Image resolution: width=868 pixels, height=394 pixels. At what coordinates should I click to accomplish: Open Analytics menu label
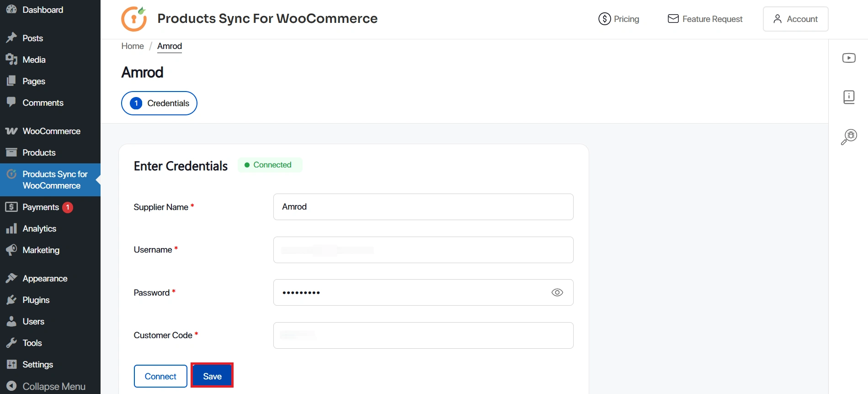tap(39, 228)
